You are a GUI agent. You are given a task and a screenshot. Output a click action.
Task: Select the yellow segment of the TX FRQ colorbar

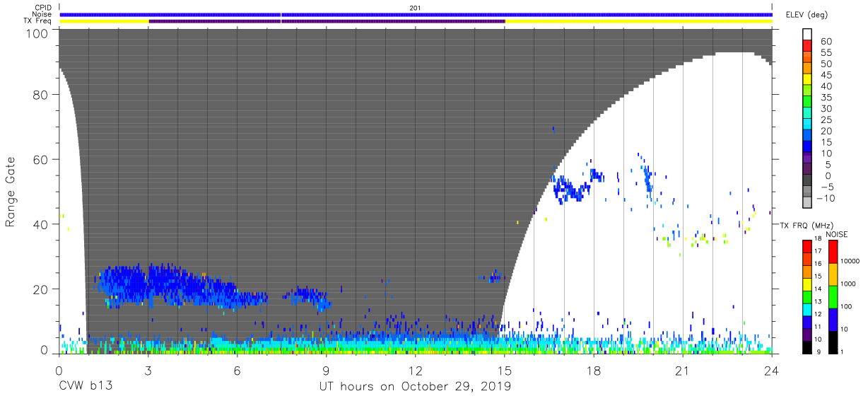tap(807, 284)
